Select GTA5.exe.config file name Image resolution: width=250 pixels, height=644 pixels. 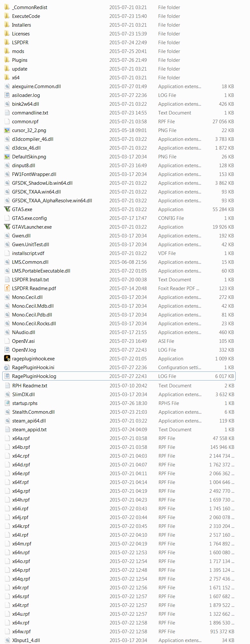(29, 218)
